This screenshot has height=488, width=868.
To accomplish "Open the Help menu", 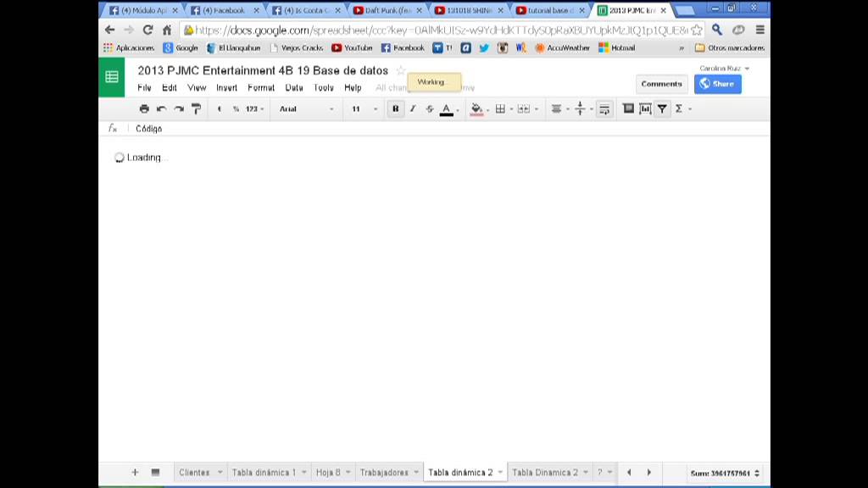I will tap(353, 87).
